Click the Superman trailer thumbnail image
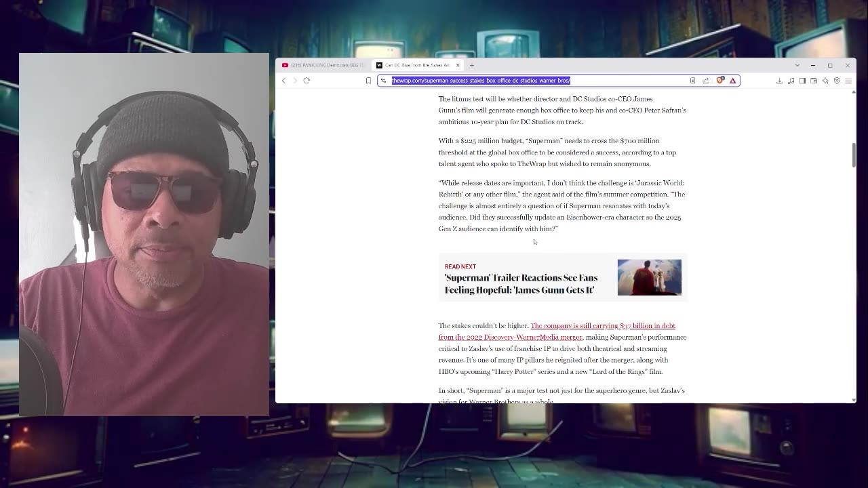868x488 pixels. point(649,277)
